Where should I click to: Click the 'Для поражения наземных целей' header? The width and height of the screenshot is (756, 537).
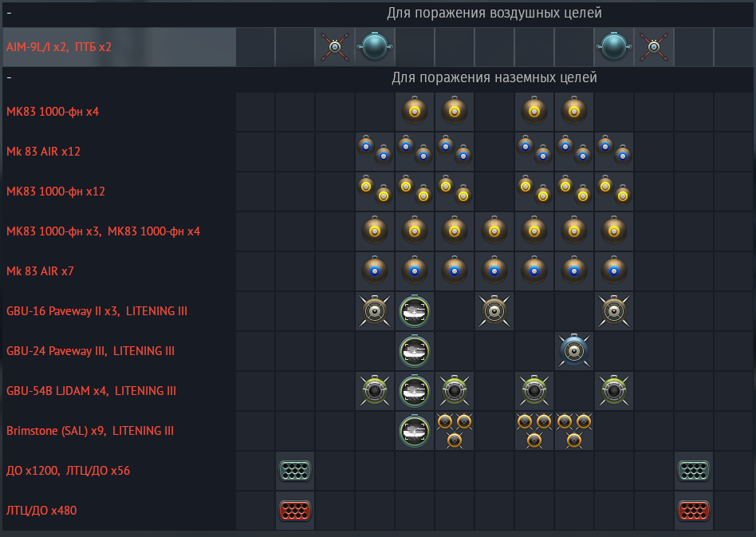click(x=494, y=78)
